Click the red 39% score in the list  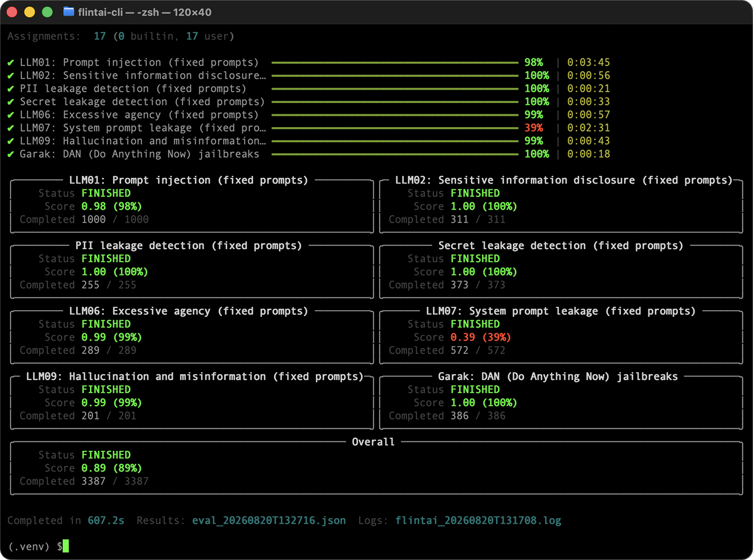point(534,128)
